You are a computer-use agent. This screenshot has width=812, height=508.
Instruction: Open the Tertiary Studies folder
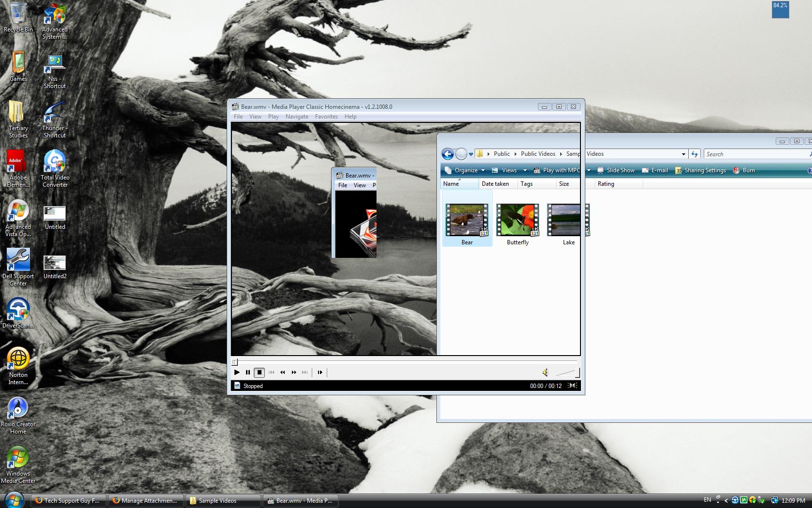(18, 120)
